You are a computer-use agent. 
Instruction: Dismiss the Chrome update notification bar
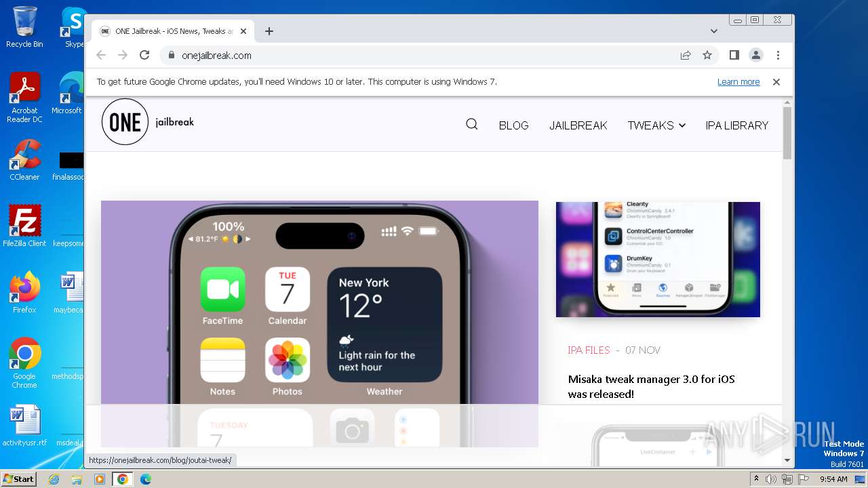click(x=776, y=82)
